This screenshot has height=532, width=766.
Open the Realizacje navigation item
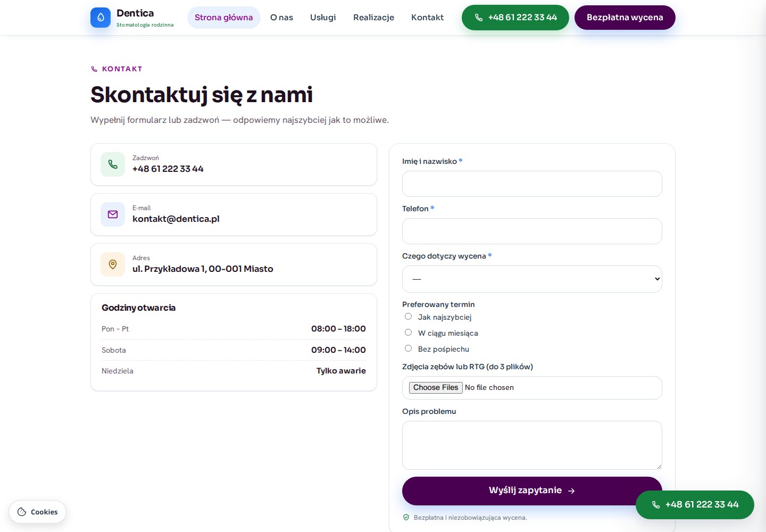tap(373, 18)
